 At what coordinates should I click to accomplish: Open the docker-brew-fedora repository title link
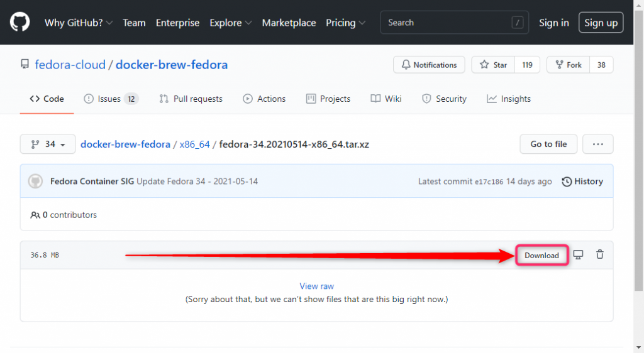click(172, 64)
